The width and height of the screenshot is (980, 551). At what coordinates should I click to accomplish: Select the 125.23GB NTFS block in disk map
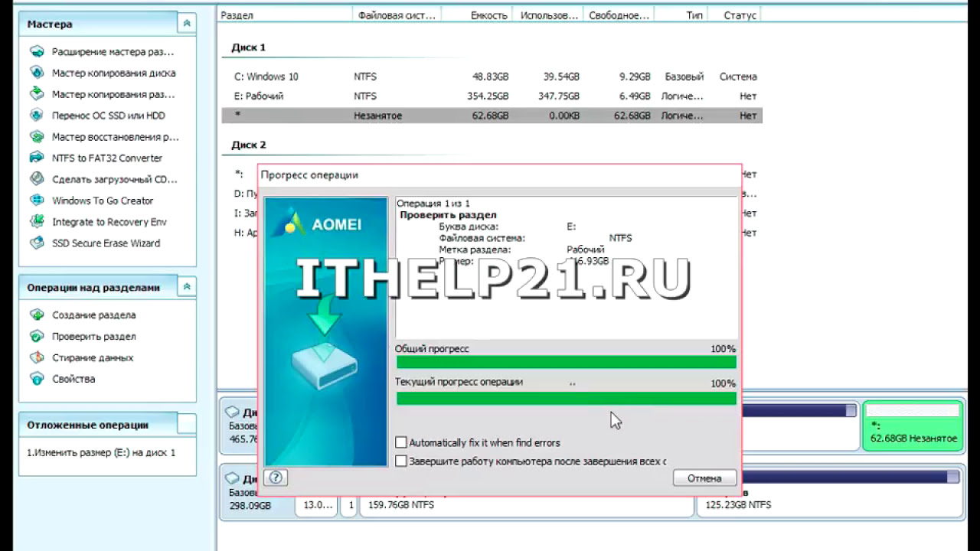click(829, 494)
